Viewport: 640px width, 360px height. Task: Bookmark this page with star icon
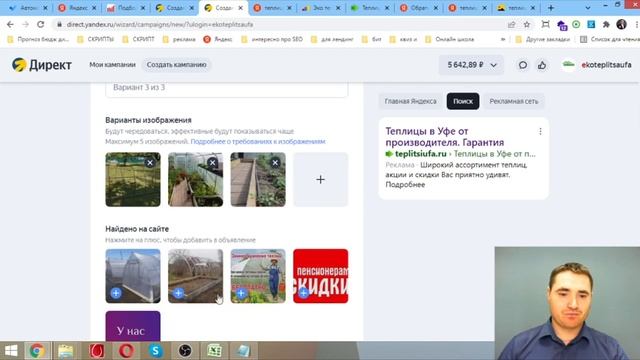click(527, 24)
